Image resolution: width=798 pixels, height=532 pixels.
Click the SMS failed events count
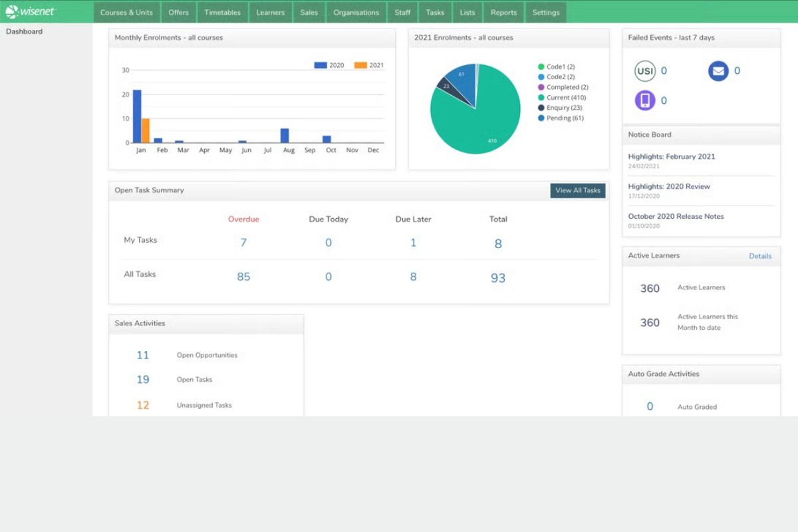pyautogui.click(x=664, y=101)
